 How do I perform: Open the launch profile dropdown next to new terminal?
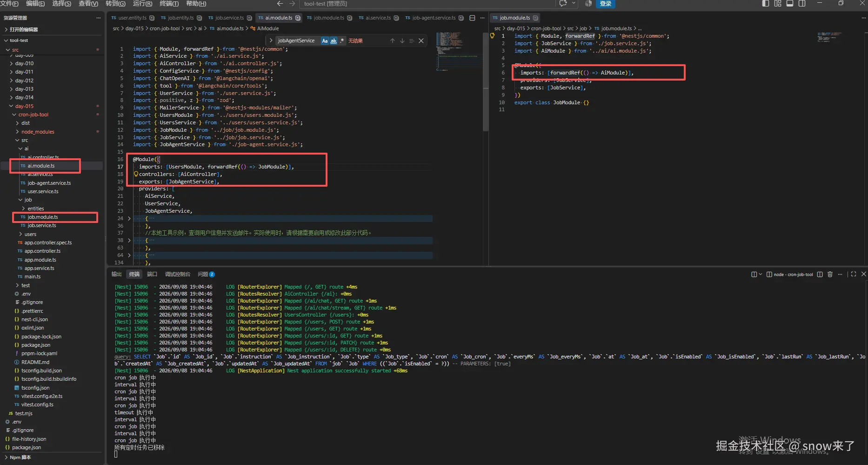point(761,274)
